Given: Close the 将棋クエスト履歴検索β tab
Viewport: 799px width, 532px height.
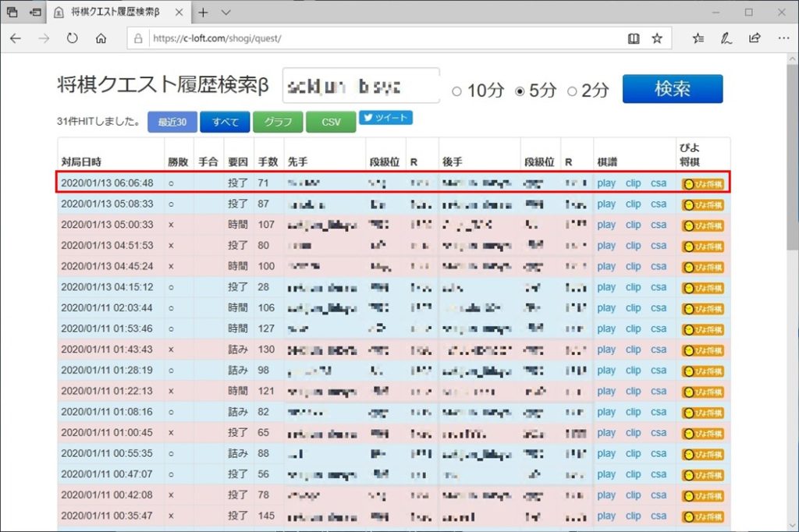Looking at the screenshot, I should 179,12.
